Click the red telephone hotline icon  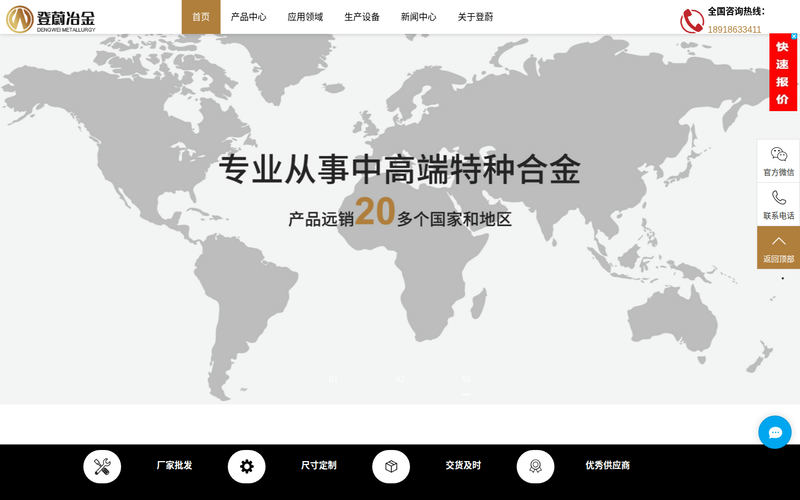[x=692, y=21]
